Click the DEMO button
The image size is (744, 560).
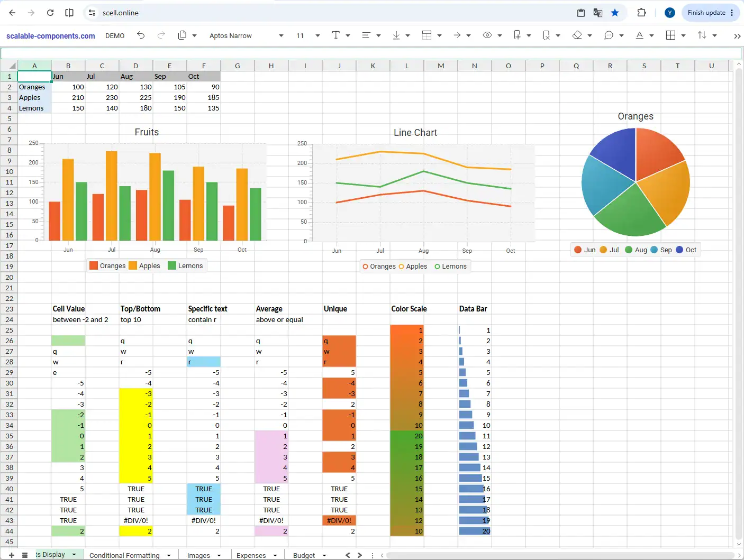click(115, 36)
